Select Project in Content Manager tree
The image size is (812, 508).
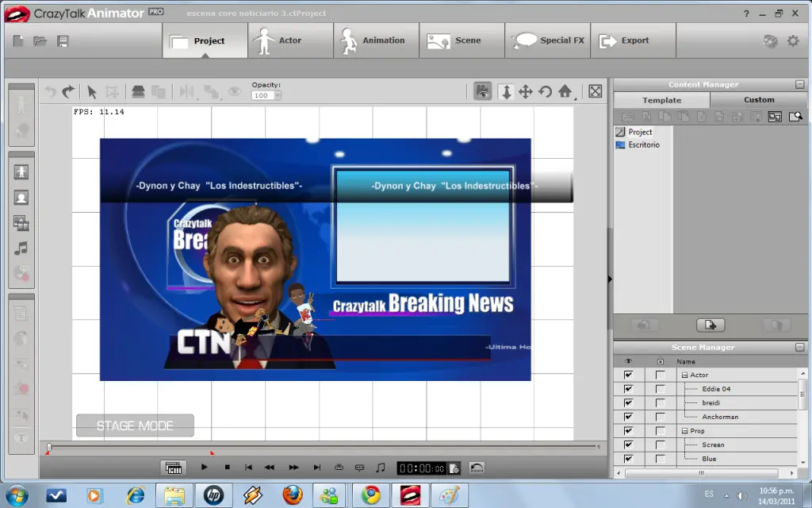(x=640, y=132)
